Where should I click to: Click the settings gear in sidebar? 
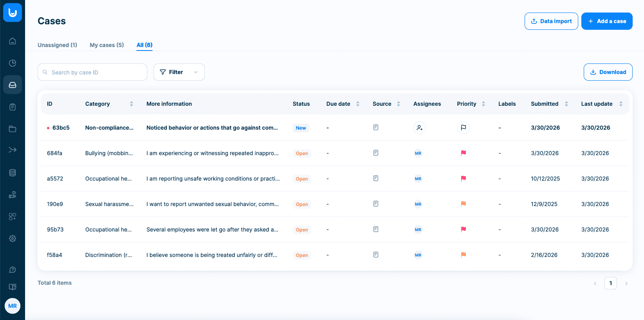coord(13,239)
